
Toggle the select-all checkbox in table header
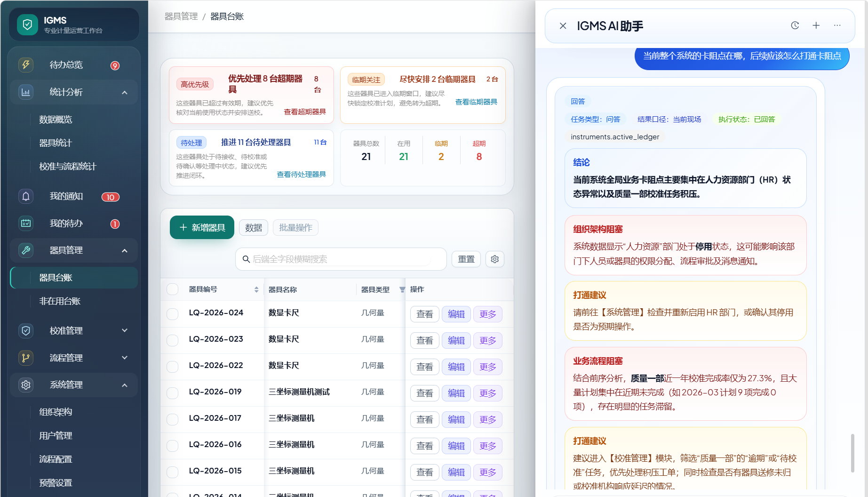coord(173,289)
